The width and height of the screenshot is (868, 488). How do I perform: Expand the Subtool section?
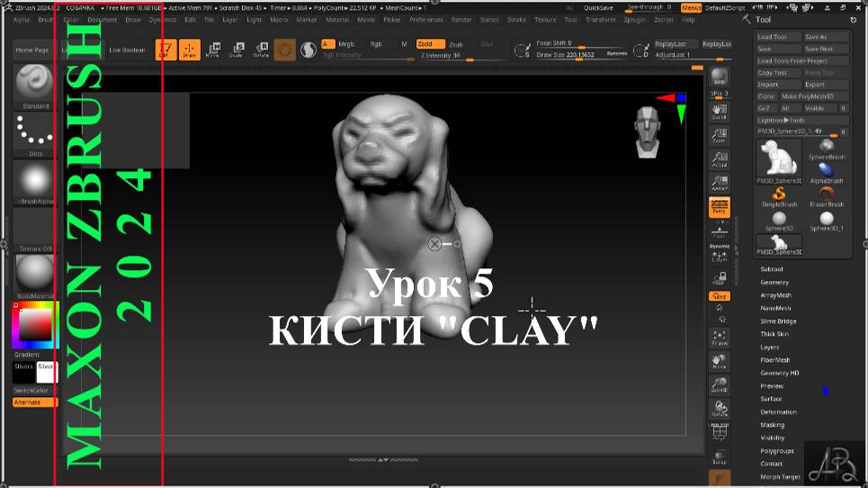(x=772, y=269)
